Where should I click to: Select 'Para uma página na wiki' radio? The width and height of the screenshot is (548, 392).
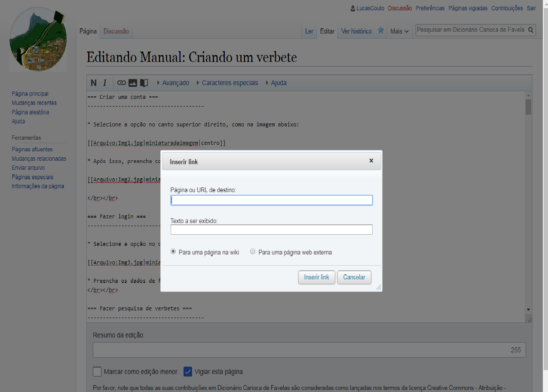point(174,252)
